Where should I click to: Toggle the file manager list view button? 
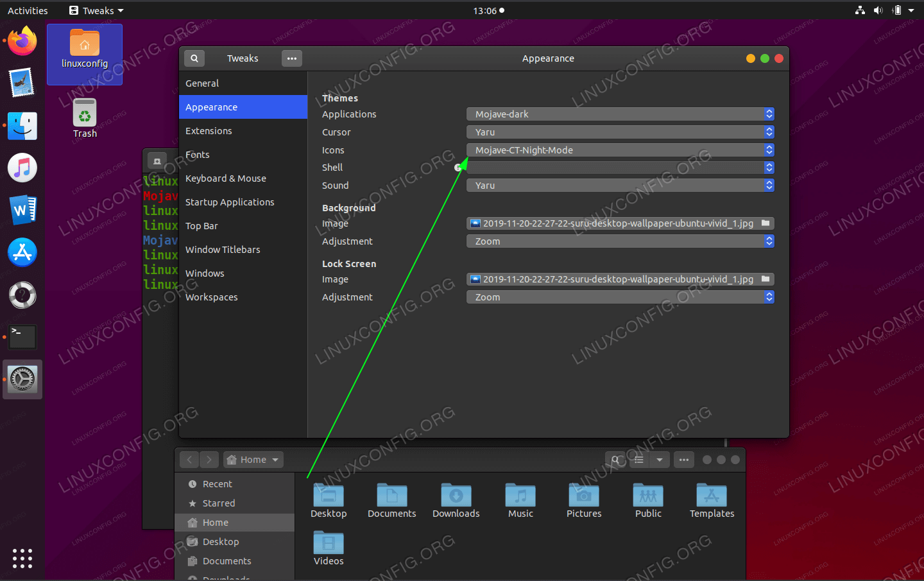(639, 460)
